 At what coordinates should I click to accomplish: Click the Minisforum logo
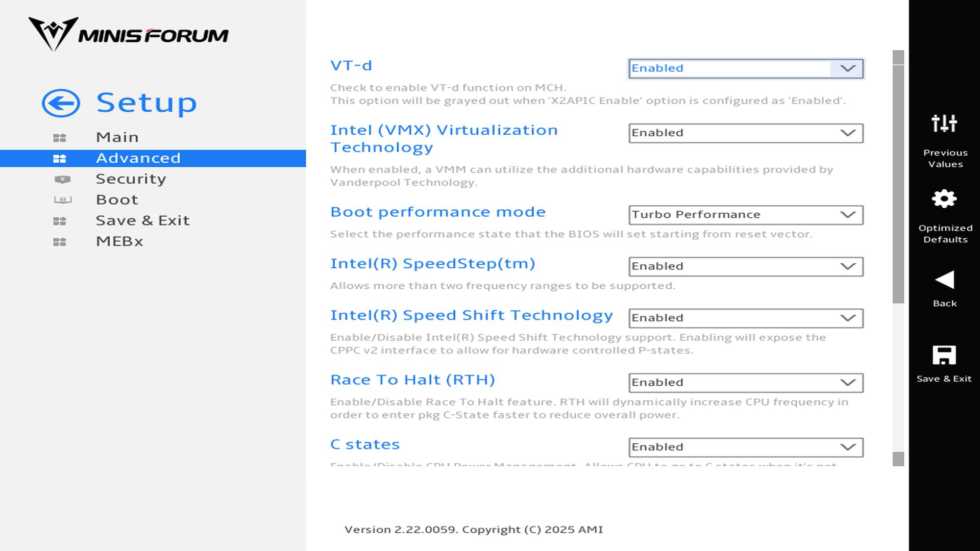[x=128, y=34]
